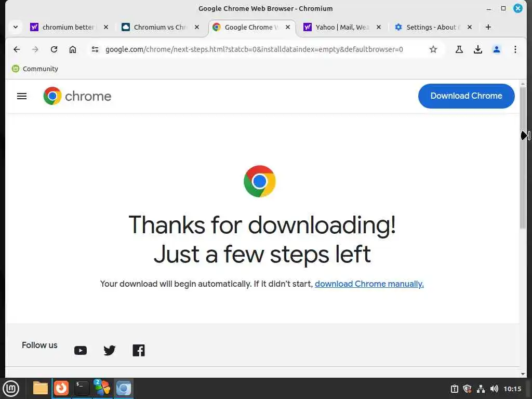
Task: Open the file manager from taskbar
Action: pos(41,388)
